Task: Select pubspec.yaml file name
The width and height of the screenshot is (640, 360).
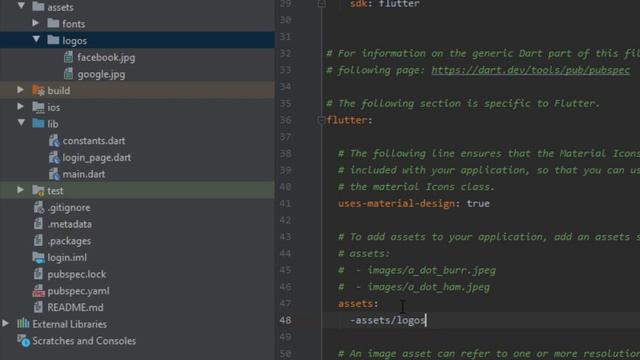Action: pos(78,291)
